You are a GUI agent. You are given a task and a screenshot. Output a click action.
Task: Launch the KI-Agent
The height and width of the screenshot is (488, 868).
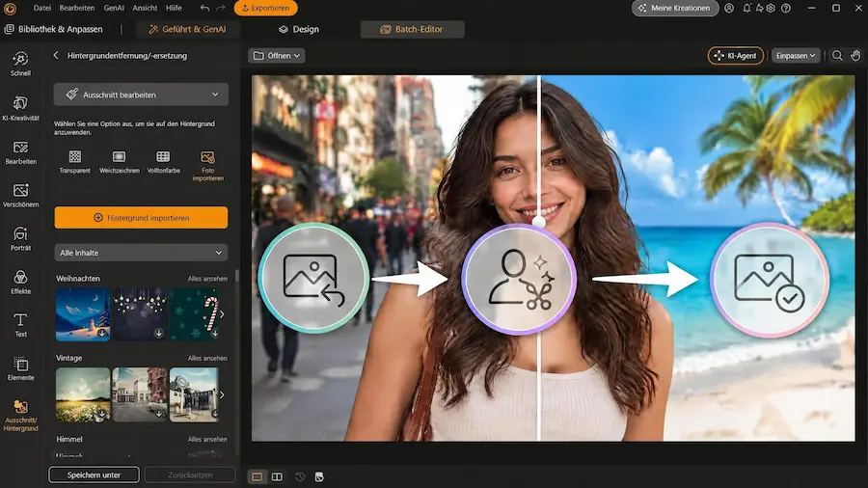(x=736, y=55)
